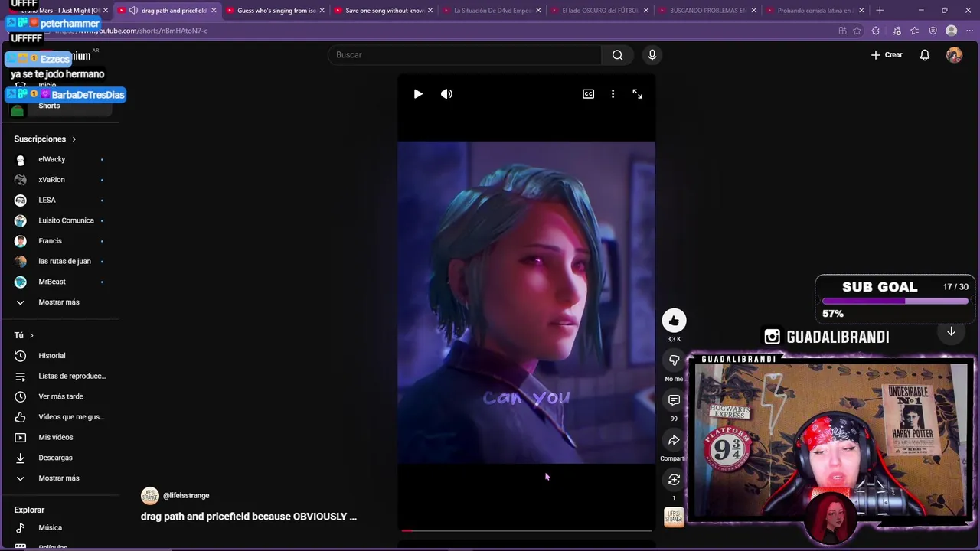Screen dimensions: 980x551
Task: Enter fullscreen for the Shorts player
Action: (x=637, y=94)
